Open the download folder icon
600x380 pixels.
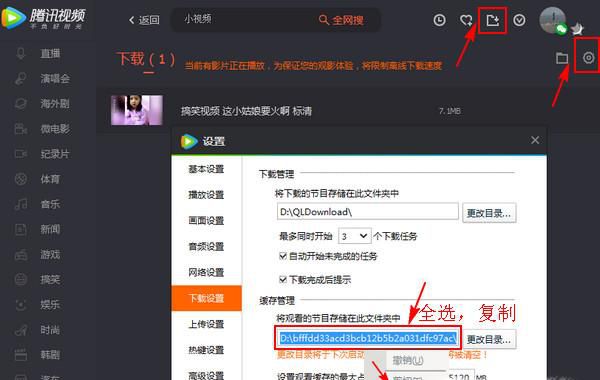[562, 58]
